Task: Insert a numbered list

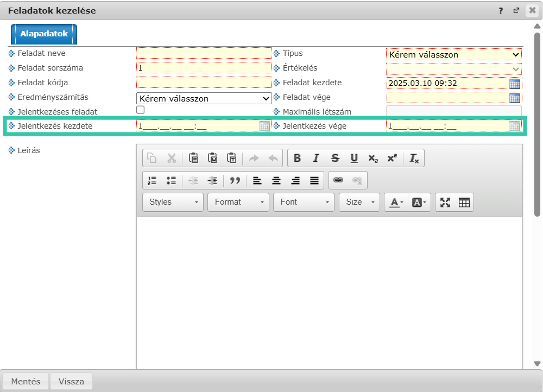Action: point(152,180)
